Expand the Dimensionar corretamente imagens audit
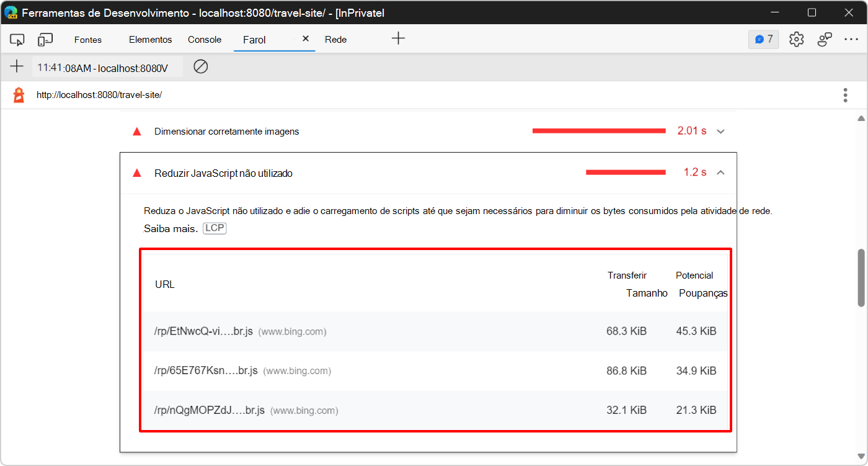The width and height of the screenshot is (868, 466). pyautogui.click(x=720, y=131)
